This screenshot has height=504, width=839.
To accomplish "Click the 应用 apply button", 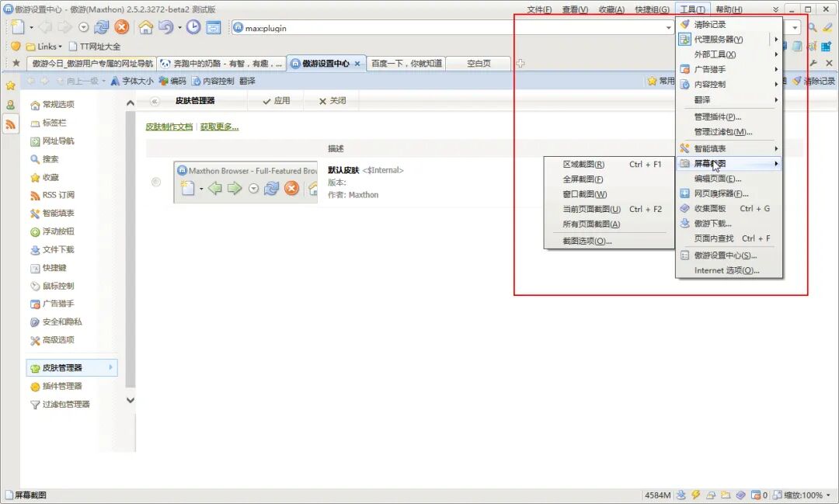I will pos(276,101).
